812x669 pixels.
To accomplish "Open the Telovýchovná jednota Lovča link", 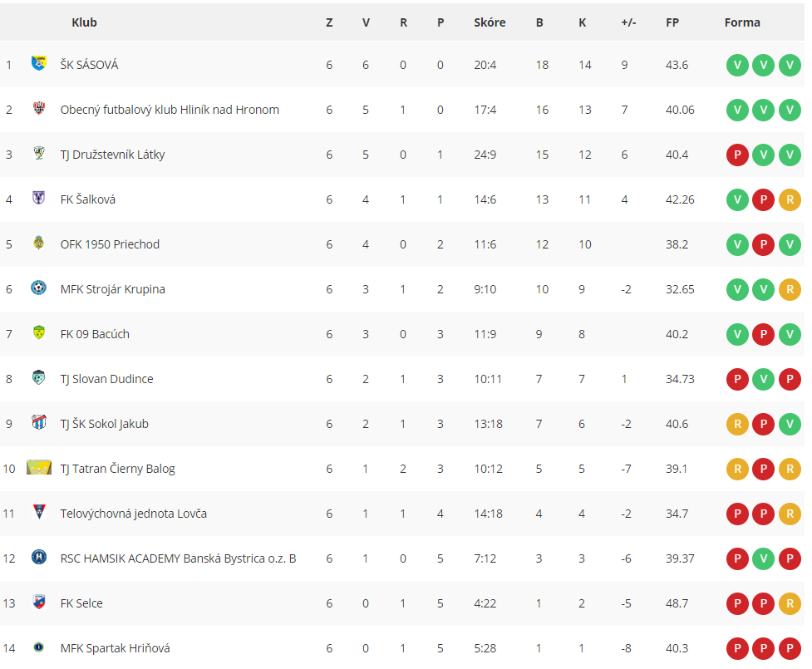I will [x=133, y=514].
